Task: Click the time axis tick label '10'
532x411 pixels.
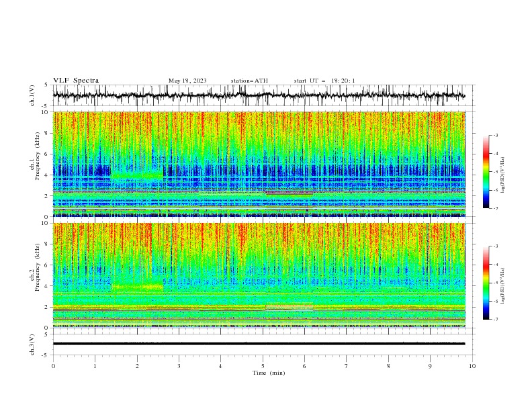Action: point(472,366)
